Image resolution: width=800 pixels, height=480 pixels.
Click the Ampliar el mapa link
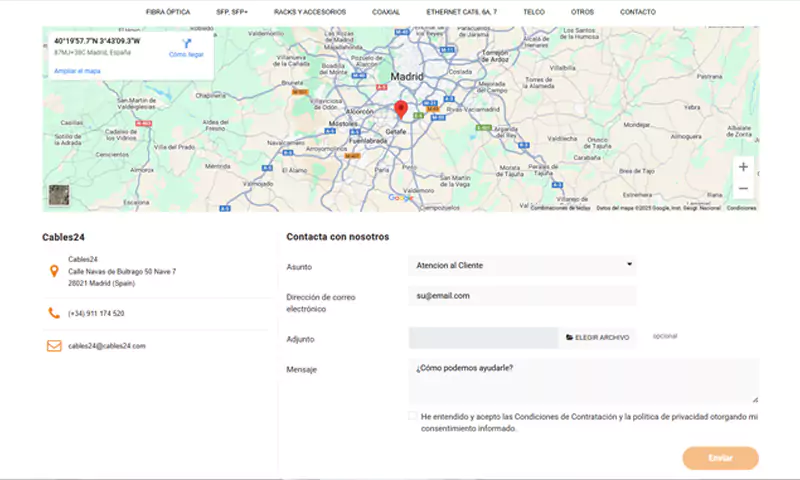(78, 71)
